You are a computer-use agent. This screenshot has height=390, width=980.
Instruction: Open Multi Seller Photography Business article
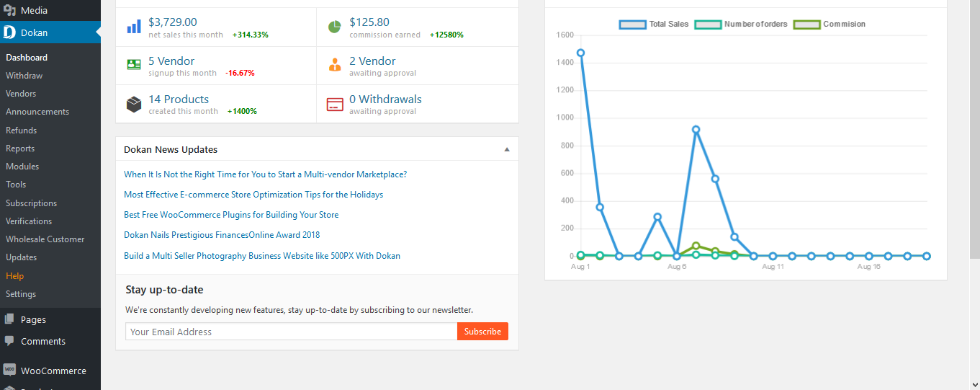point(262,256)
